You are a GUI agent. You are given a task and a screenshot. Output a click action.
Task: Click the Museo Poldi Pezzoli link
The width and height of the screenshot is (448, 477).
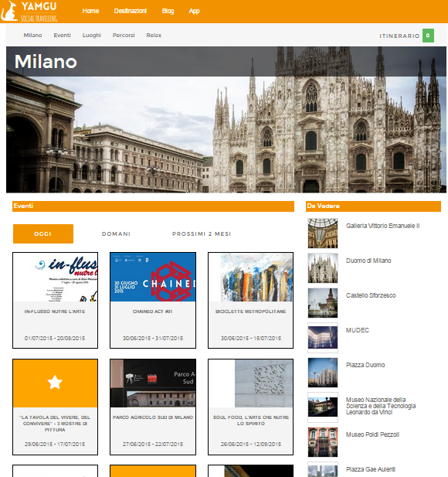point(372,434)
